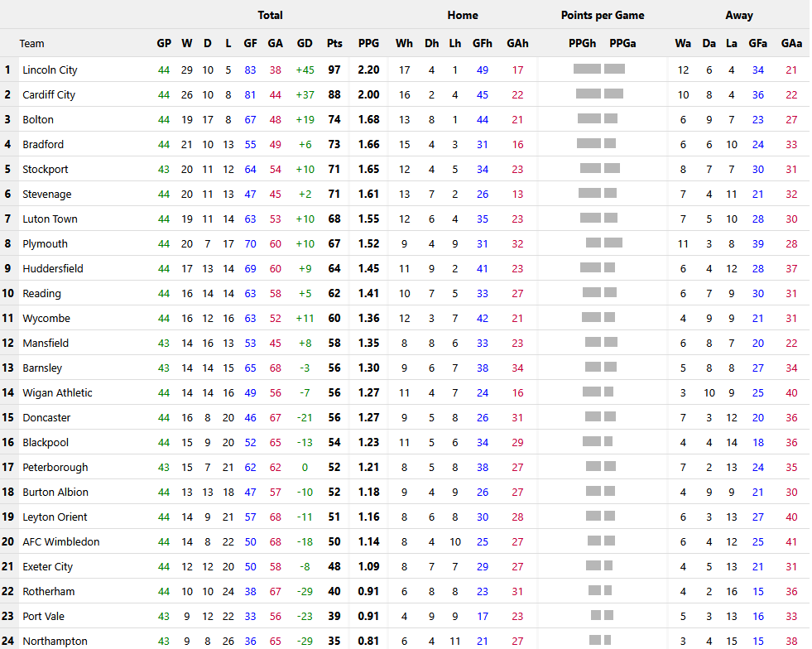Click the PPG column header
This screenshot has width=812, height=649.
pos(368,44)
